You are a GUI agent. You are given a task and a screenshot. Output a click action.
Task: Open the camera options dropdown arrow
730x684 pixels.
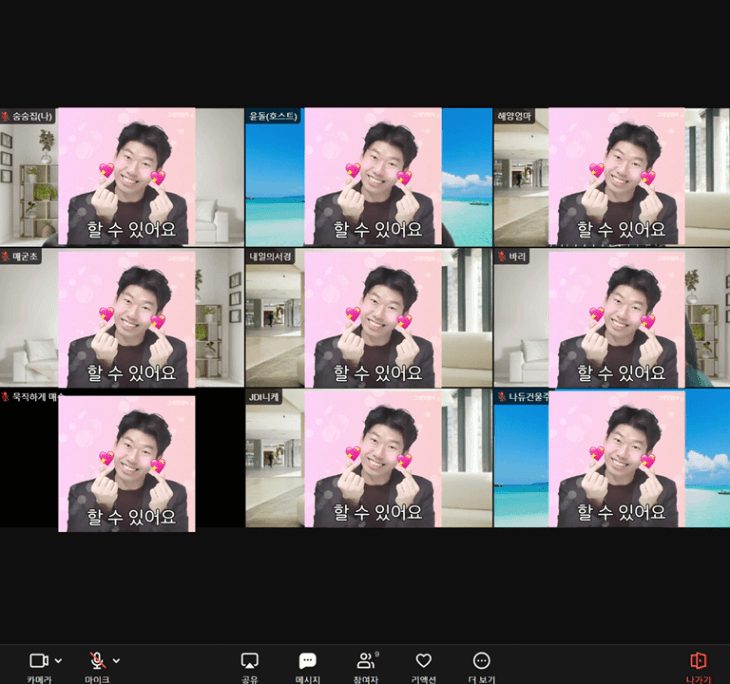58,661
